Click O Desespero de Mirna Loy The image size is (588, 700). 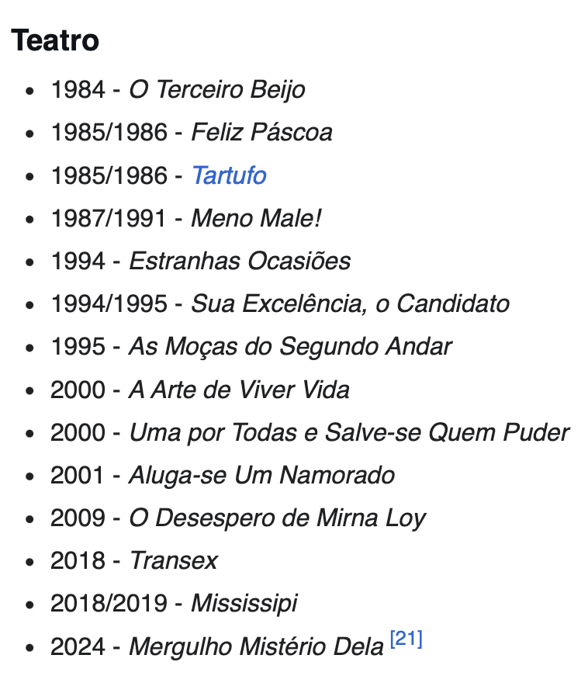277,518
